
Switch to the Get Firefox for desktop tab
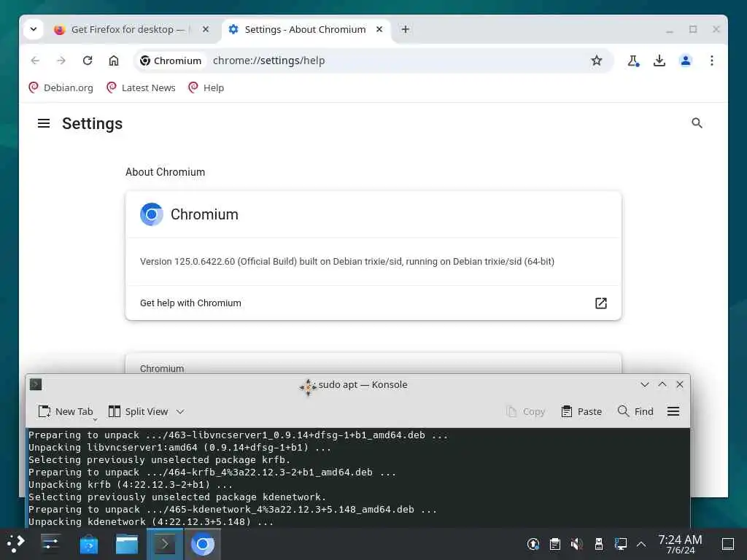(x=128, y=29)
